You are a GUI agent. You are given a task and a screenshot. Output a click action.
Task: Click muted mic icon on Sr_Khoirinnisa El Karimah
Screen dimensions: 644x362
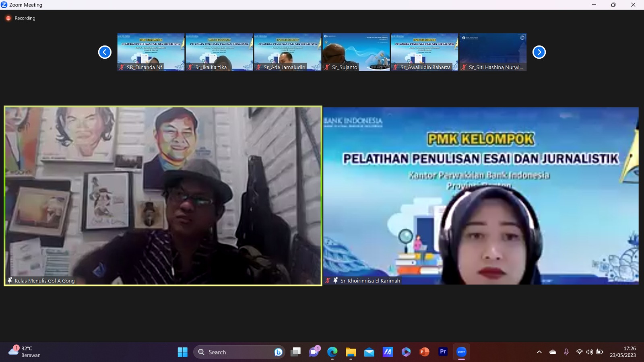pos(328,281)
